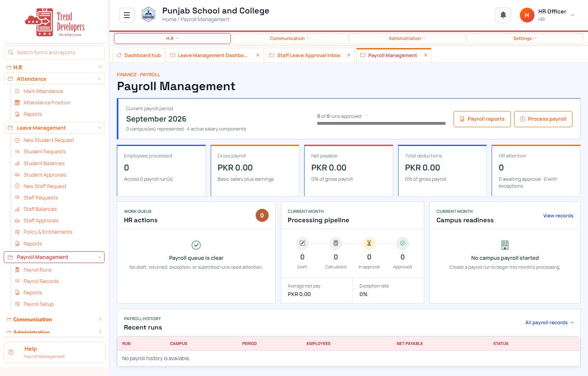Click the Process payroll button

543,119
